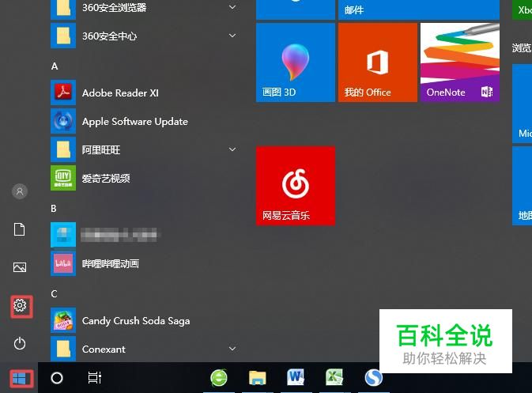The image size is (532, 393).
Task: Open the blurred app under section B
Action: pyautogui.click(x=145, y=235)
